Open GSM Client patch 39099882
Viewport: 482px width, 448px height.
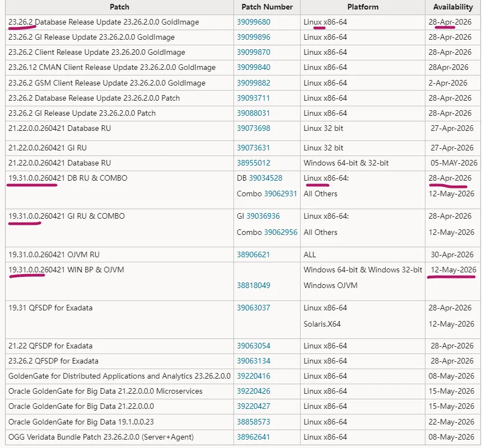point(253,83)
